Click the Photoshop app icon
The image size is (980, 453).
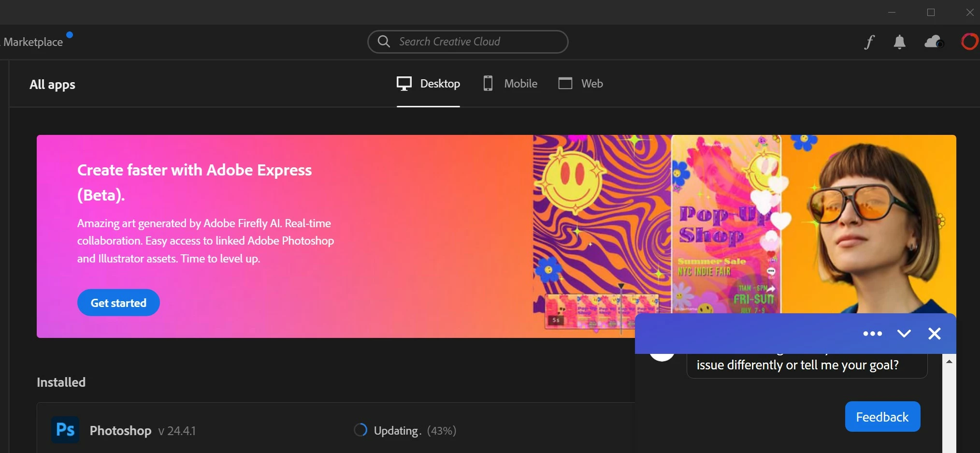[65, 430]
